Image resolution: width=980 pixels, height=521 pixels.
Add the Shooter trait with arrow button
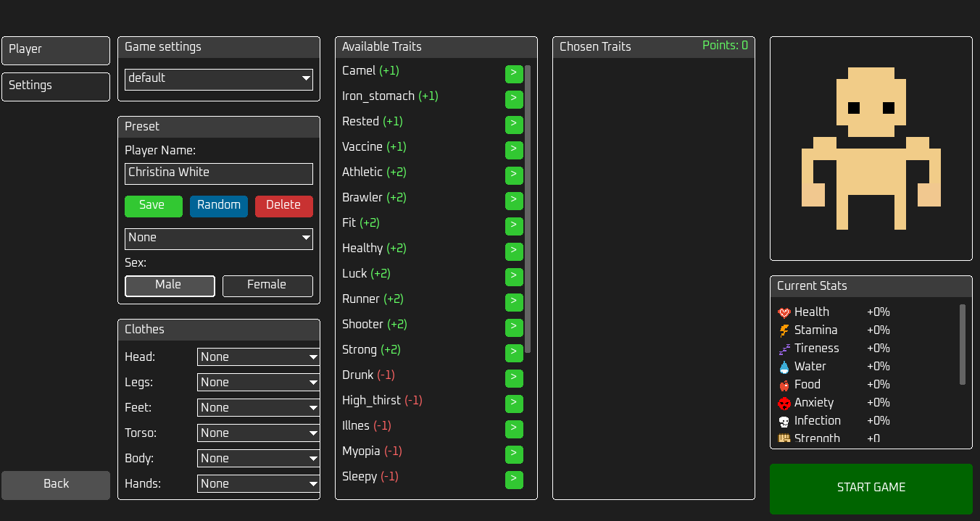[x=514, y=327]
